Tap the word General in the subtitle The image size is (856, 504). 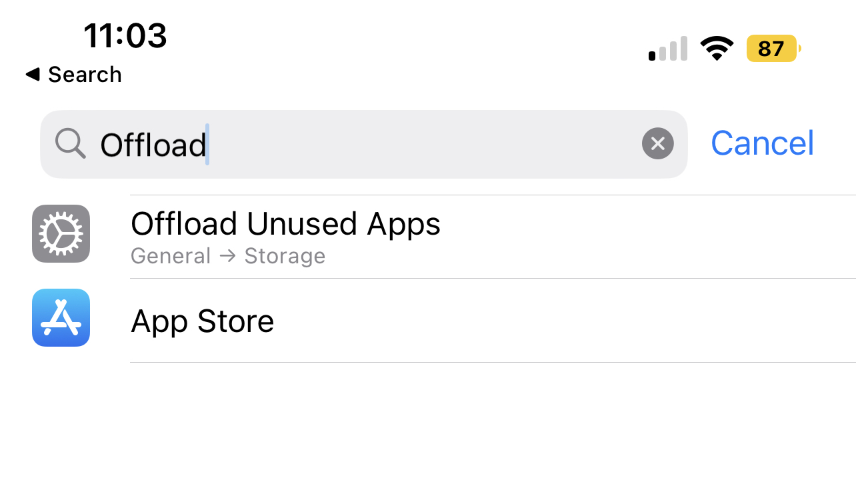tap(171, 256)
